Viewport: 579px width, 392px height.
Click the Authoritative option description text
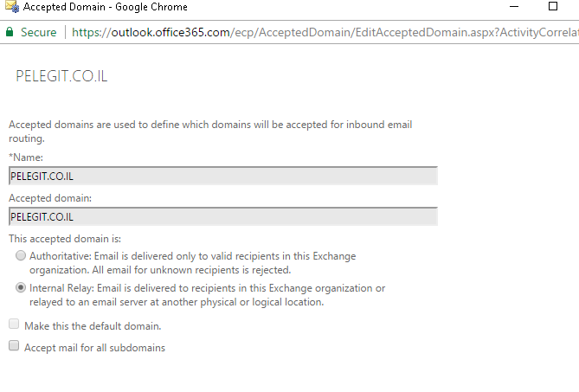[193, 263]
